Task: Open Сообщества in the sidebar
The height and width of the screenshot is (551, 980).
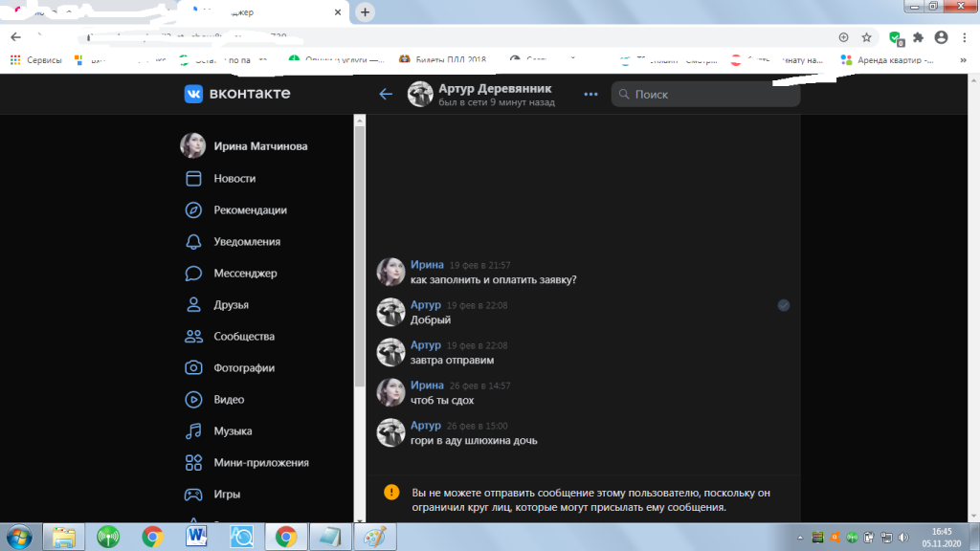Action: (x=244, y=337)
